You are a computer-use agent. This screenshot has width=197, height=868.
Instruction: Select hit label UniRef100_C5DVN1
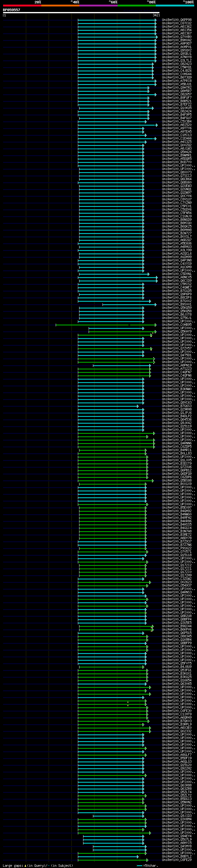(x=176, y=274)
